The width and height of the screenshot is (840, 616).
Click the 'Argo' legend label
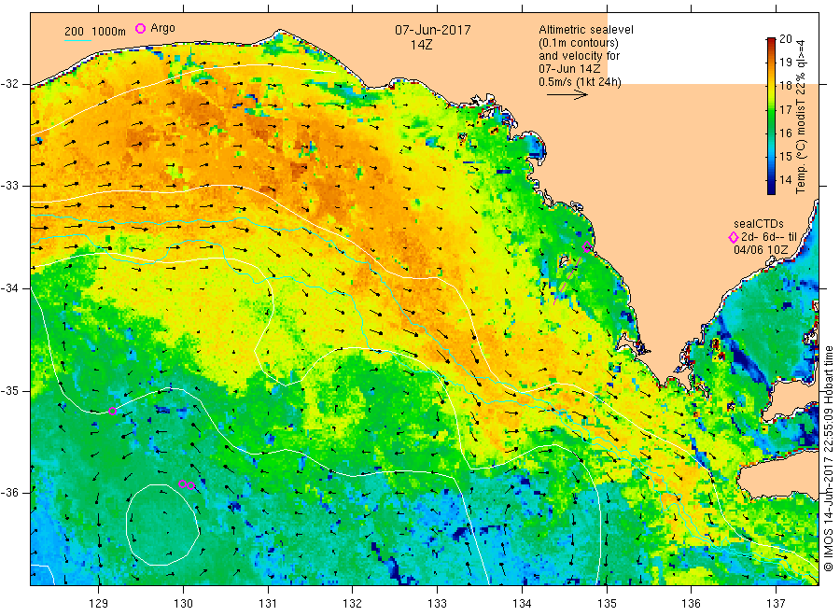pyautogui.click(x=162, y=28)
